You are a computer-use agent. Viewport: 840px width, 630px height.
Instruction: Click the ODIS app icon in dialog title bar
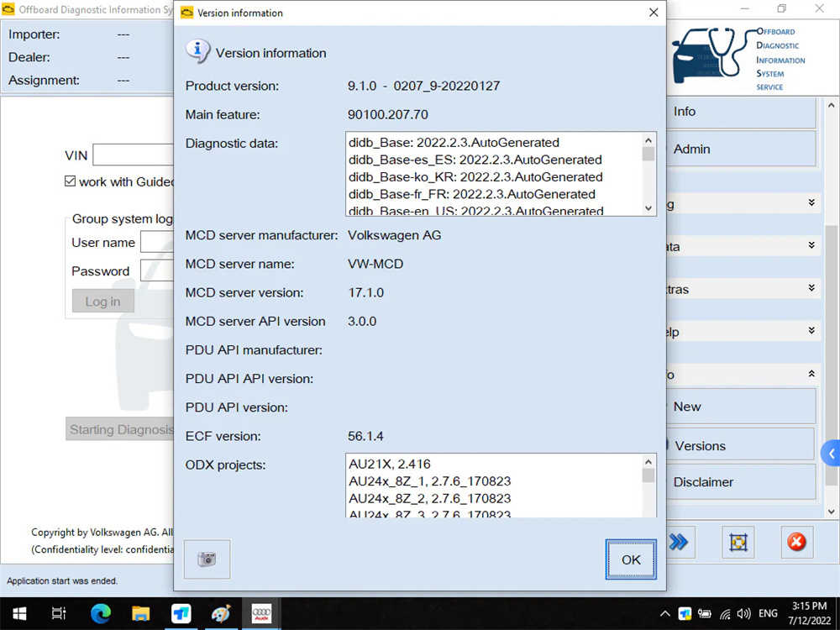tap(187, 13)
